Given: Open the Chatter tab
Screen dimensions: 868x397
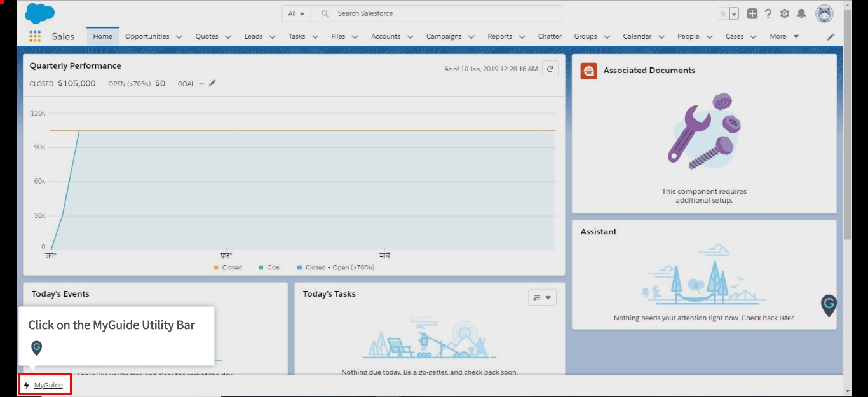Looking at the screenshot, I should 550,37.
